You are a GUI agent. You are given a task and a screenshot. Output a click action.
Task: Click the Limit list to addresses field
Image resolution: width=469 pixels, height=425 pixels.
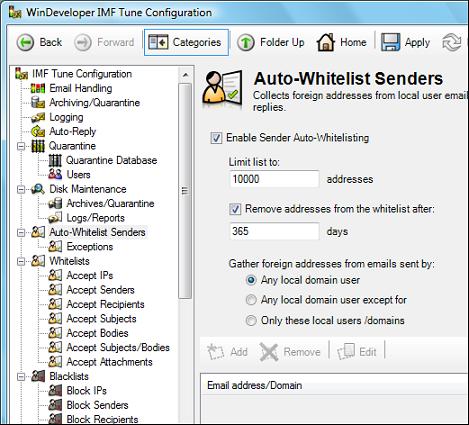tap(274, 179)
